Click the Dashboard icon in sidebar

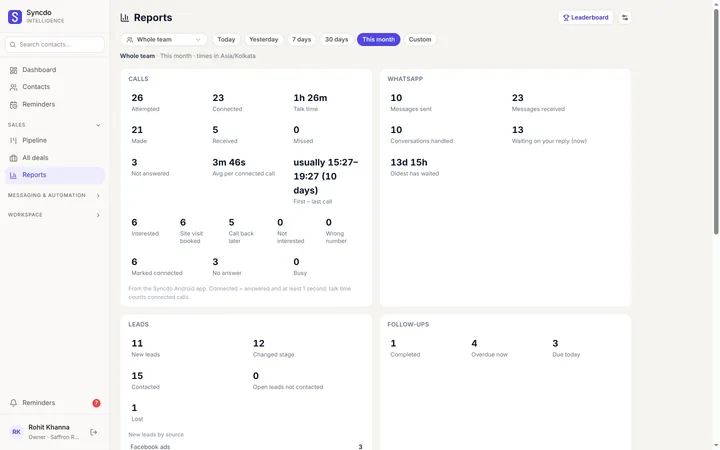13,70
